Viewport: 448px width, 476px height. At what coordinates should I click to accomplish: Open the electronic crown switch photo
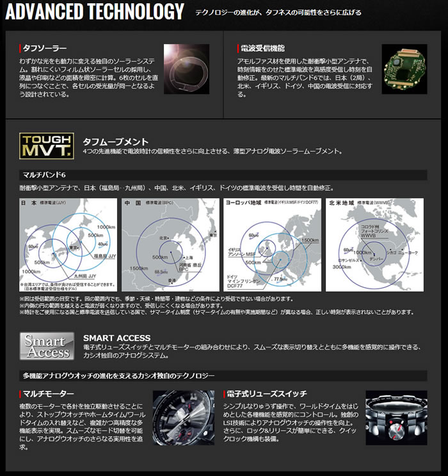coord(396,418)
